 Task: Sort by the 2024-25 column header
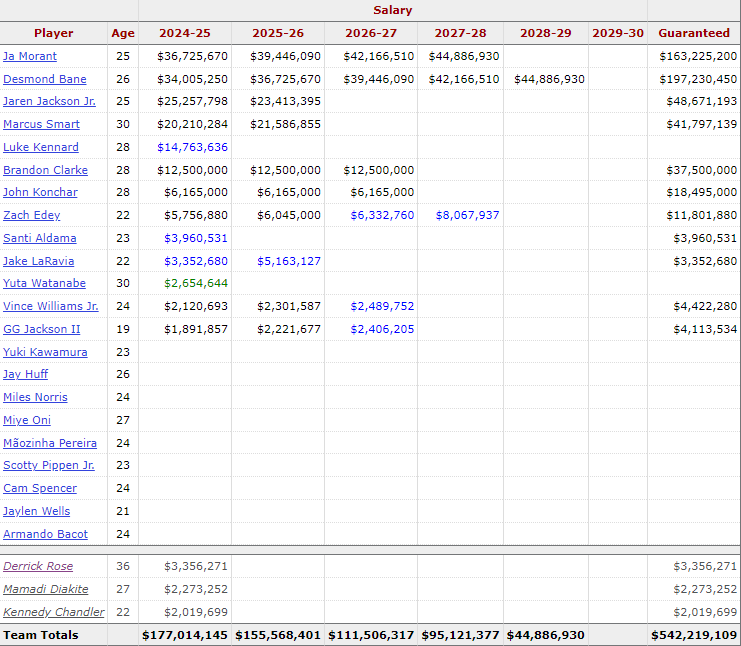185,33
